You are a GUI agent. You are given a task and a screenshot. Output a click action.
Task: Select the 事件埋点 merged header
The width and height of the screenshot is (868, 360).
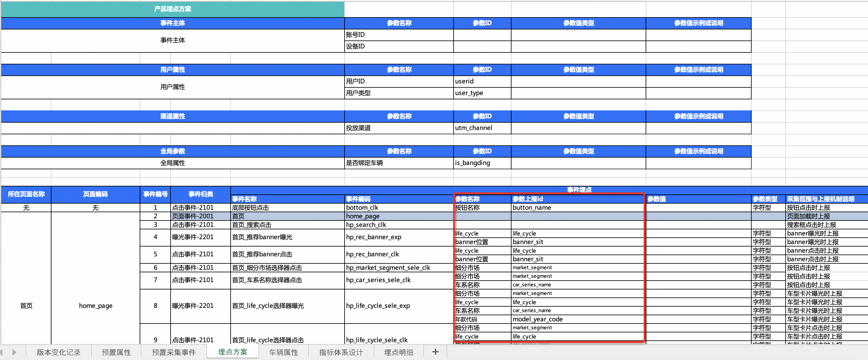[579, 190]
